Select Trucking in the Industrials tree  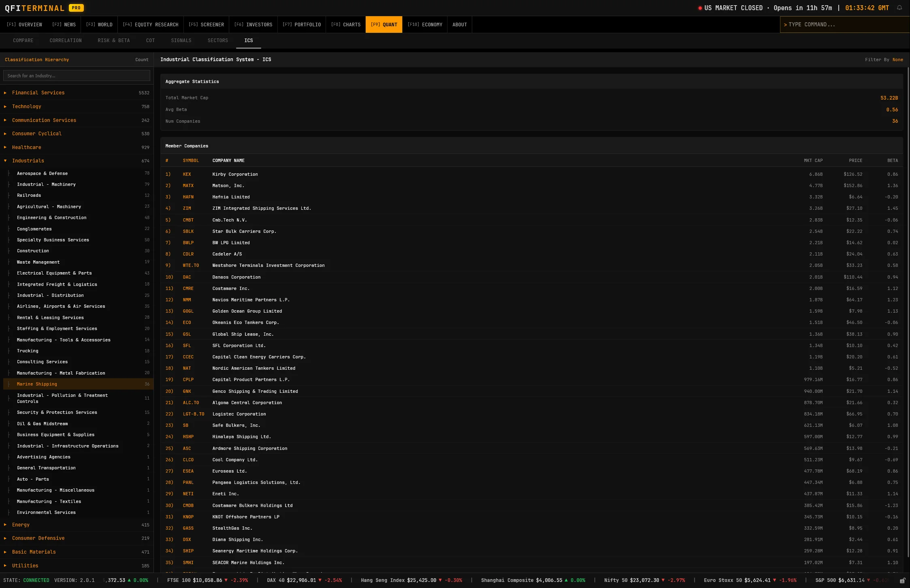(28, 351)
